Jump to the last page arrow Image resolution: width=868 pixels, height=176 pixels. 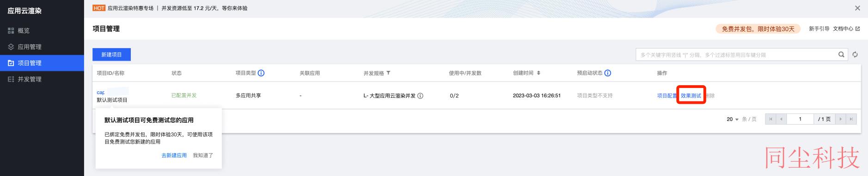click(x=851, y=119)
